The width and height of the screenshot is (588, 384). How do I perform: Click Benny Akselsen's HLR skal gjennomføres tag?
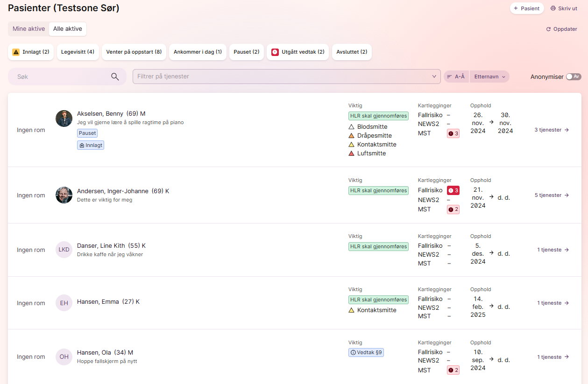click(378, 116)
